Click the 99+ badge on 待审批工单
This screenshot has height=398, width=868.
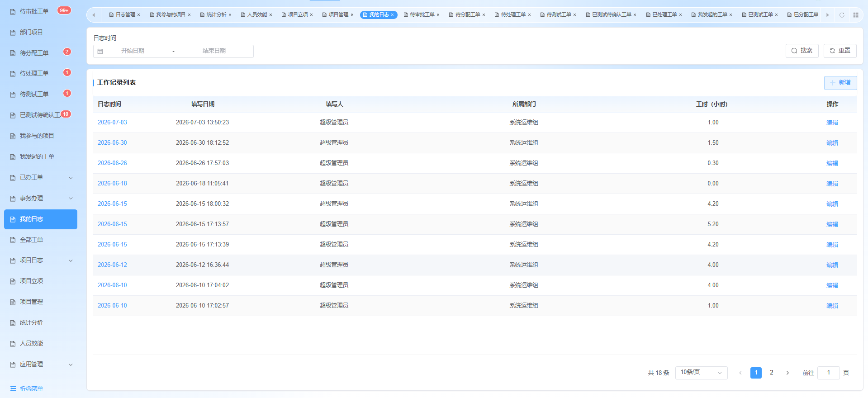tap(64, 10)
